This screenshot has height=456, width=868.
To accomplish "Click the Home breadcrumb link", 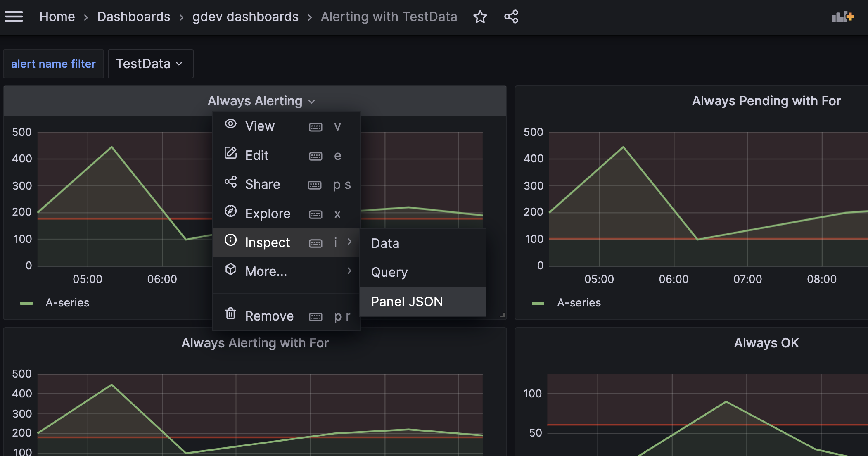I will click(57, 17).
